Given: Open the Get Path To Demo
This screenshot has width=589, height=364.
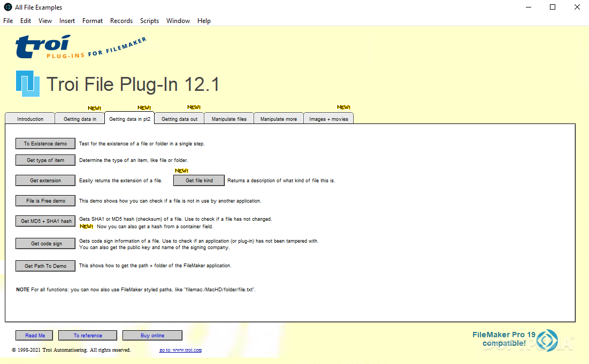Looking at the screenshot, I should [45, 266].
